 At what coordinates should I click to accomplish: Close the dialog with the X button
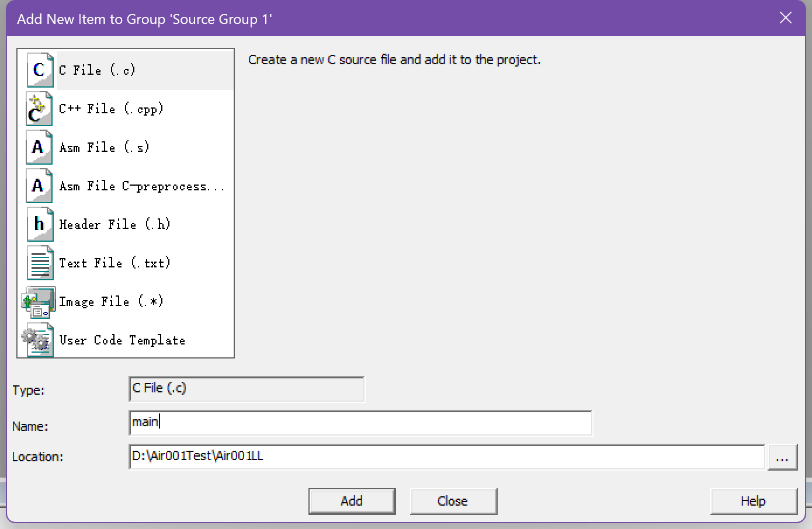point(786,18)
